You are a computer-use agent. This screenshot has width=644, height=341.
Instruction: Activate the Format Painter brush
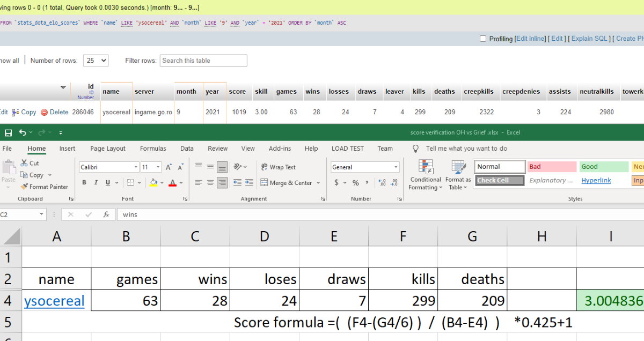[x=45, y=187]
